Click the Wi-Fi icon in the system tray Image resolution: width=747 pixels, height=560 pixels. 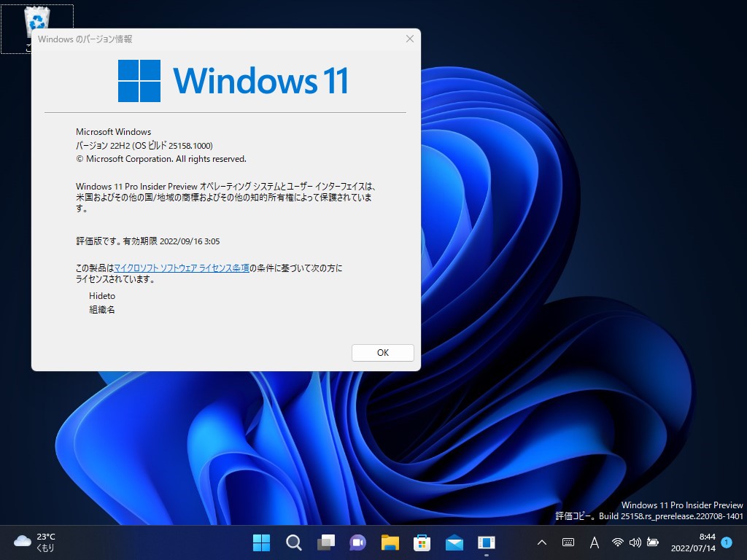(x=618, y=542)
